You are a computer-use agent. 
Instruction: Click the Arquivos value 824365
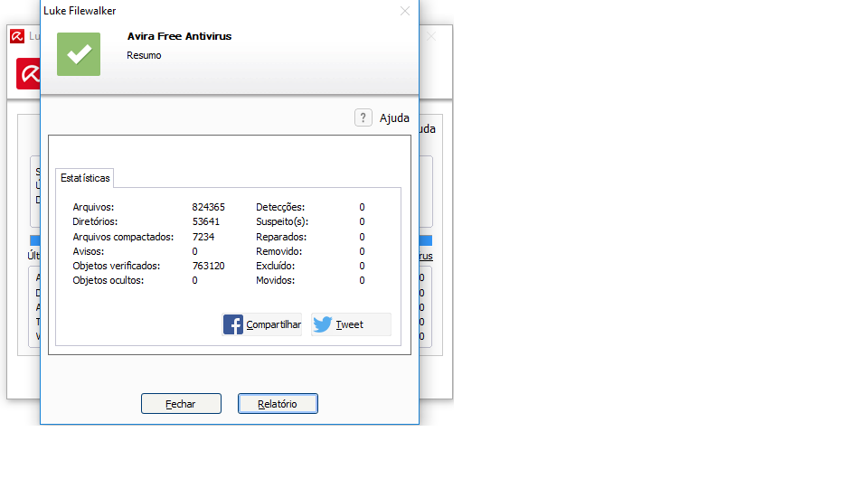[209, 207]
